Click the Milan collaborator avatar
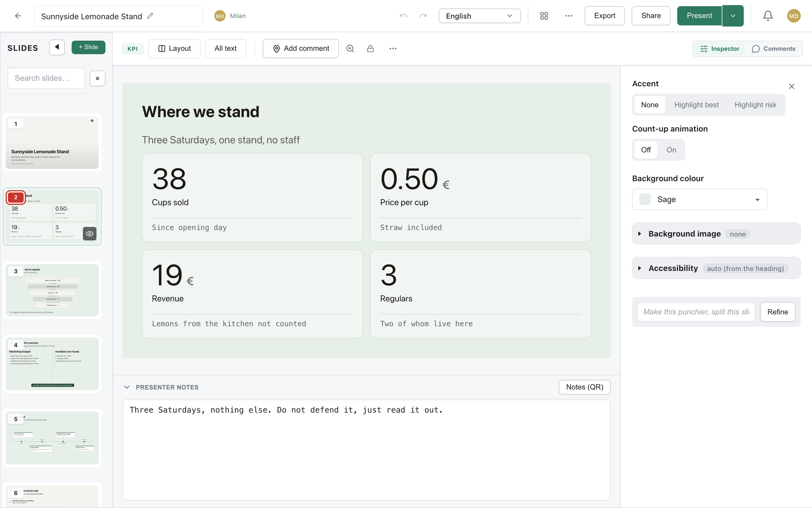This screenshot has width=812, height=508. click(220, 16)
